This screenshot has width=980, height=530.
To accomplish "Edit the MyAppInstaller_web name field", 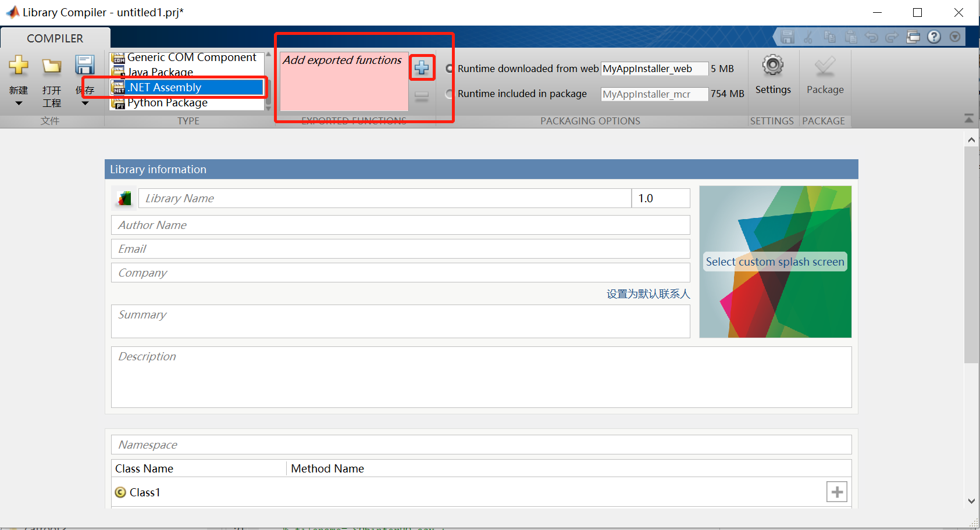I will pos(654,69).
